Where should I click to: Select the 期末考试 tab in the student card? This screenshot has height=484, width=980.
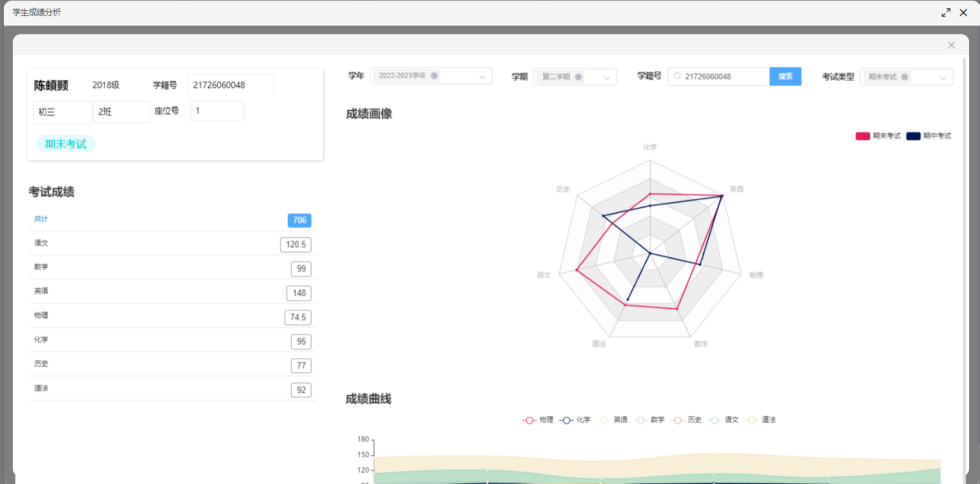coord(65,143)
